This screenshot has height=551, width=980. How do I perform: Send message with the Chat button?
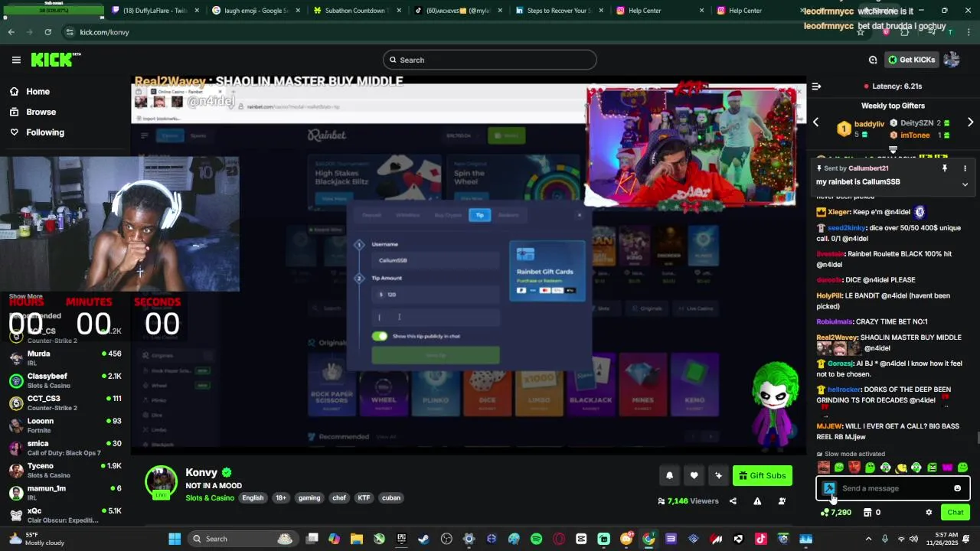[x=955, y=513]
